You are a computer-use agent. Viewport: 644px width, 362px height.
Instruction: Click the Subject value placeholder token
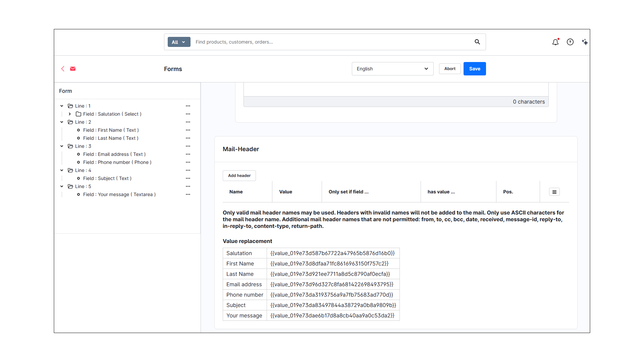[x=333, y=305]
